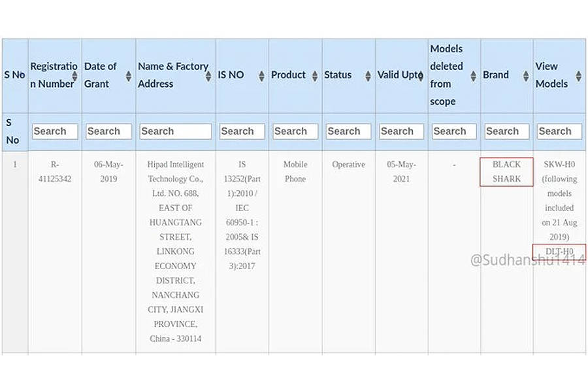Select Hipad Intelligent Technology address cell

click(176, 252)
